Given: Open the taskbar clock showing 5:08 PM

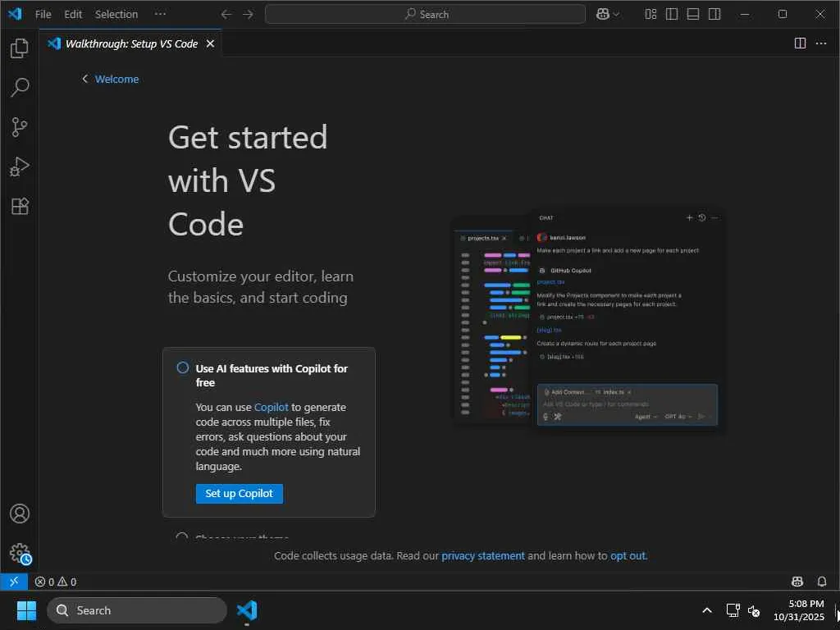Looking at the screenshot, I should [x=799, y=610].
